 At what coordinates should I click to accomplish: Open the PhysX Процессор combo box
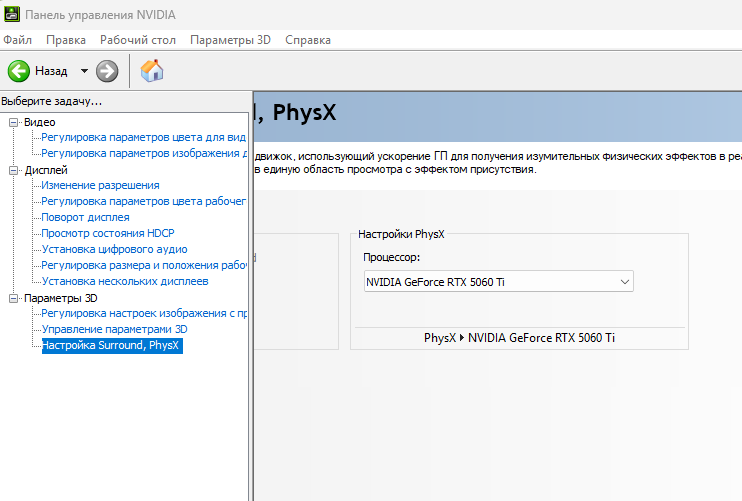click(498, 281)
